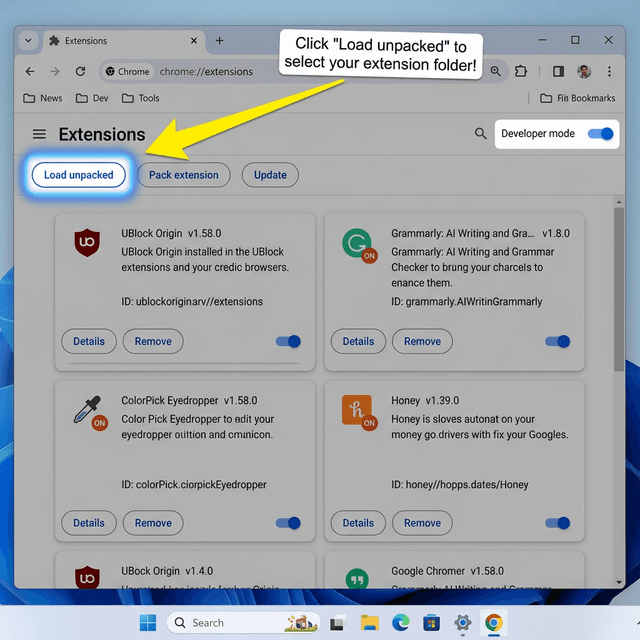
Task: Open the Extensions hamburger menu
Action: click(39, 134)
